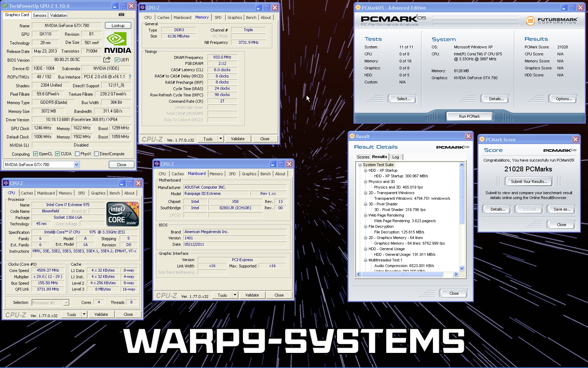The image size is (588, 368).
Task: Click the CPU-Z CPU window title icon
Action: coord(6,183)
